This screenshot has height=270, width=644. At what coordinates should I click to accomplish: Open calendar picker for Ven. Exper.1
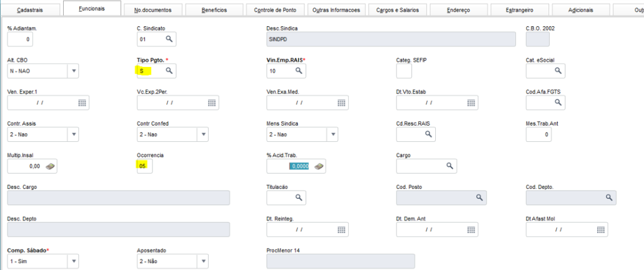pyautogui.click(x=82, y=102)
